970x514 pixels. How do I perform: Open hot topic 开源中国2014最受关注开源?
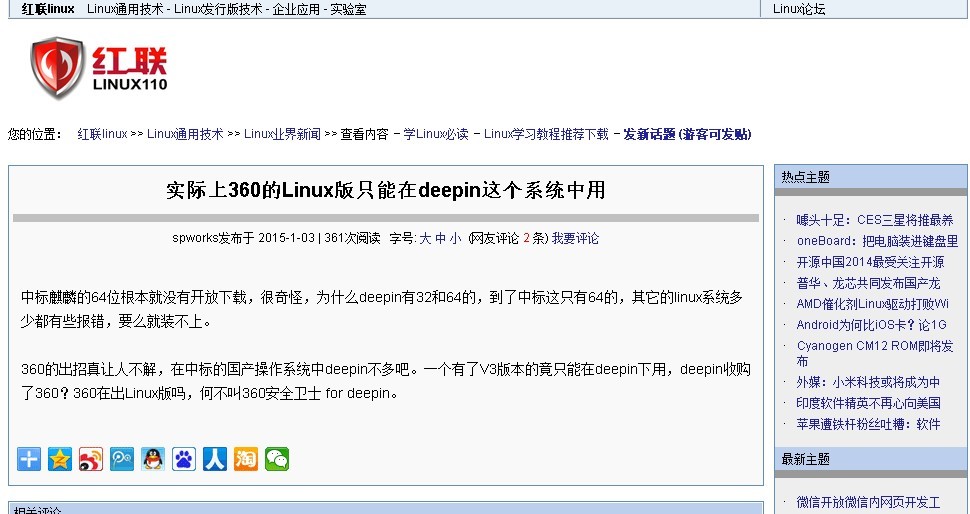tap(870, 262)
